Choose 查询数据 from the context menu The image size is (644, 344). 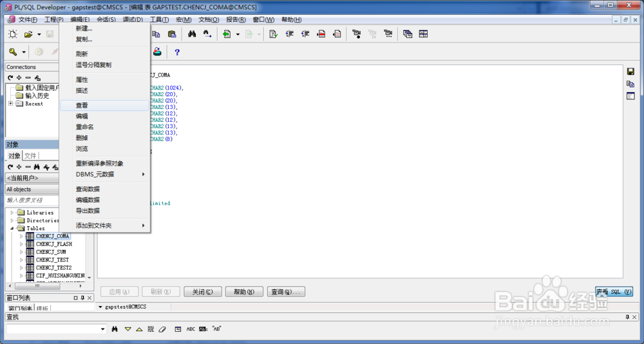[104, 189]
